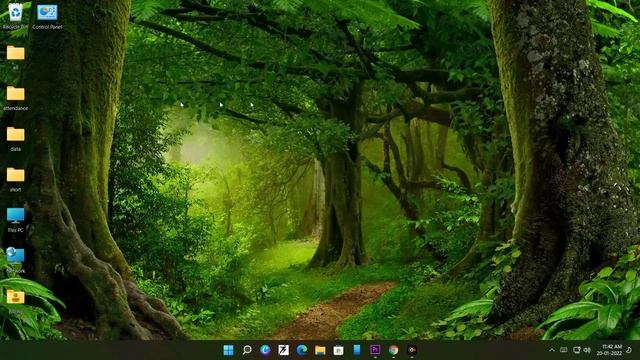This screenshot has height=360, width=640.
Task: Launch Microsoft Edge from the taskbar
Action: [302, 350]
